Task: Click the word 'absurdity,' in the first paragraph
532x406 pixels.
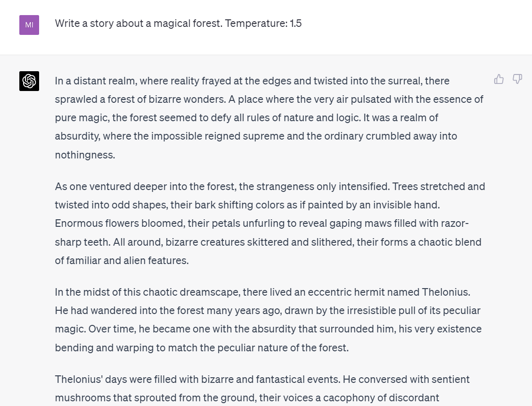Action: [x=77, y=136]
